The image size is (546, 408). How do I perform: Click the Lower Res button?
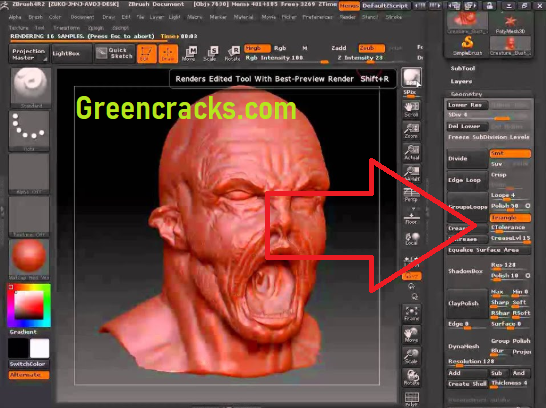tap(467, 105)
